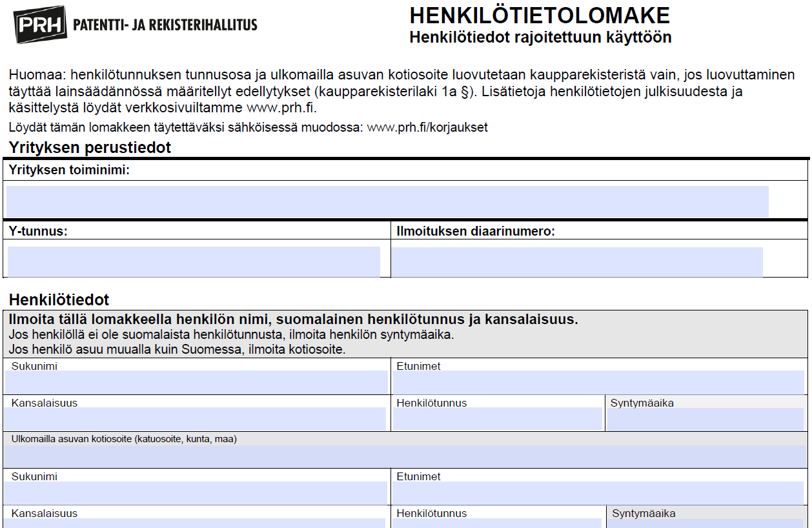Click the 'Yrityksen toiminimi:' label

click(x=69, y=170)
